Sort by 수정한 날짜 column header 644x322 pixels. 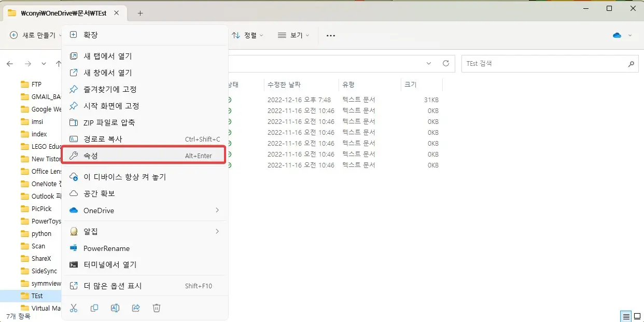pyautogui.click(x=301, y=85)
